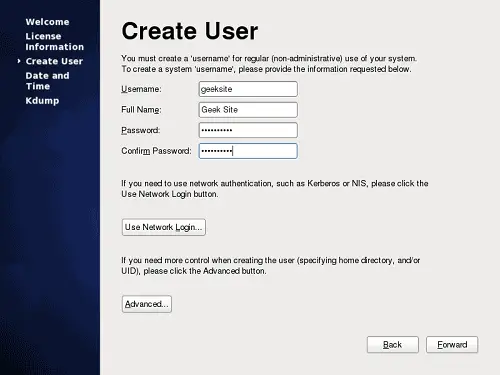Click the Password label
The width and height of the screenshot is (500, 375).
coord(140,130)
